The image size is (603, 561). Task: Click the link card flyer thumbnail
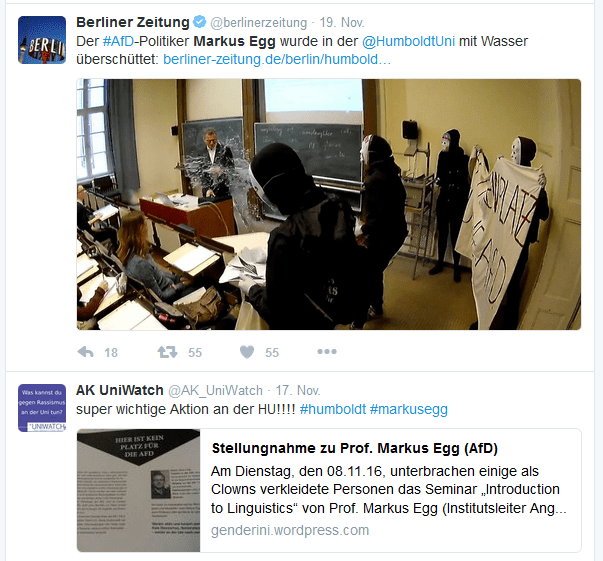coord(138,490)
